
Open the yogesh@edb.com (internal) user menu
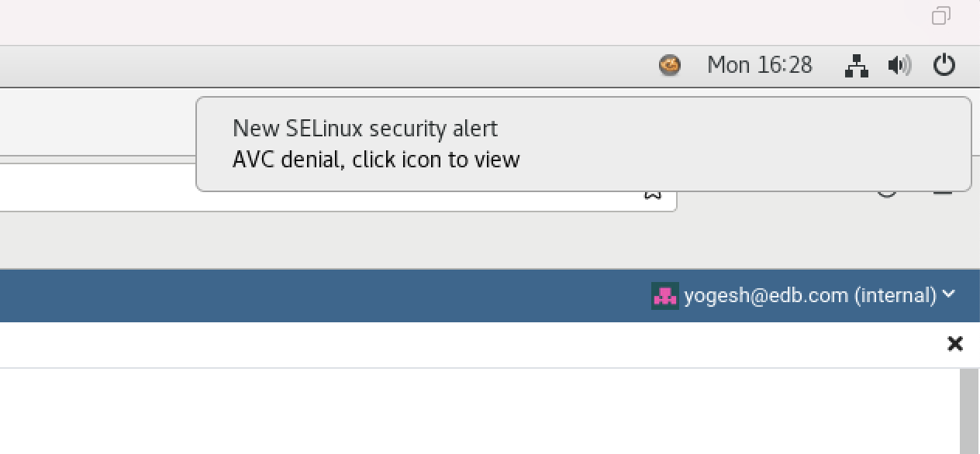(x=809, y=295)
